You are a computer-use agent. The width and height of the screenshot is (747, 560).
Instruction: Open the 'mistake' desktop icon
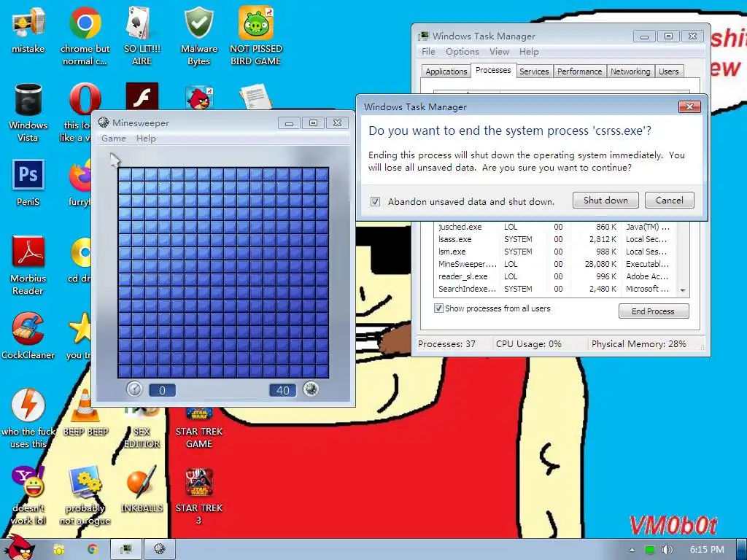(x=28, y=30)
